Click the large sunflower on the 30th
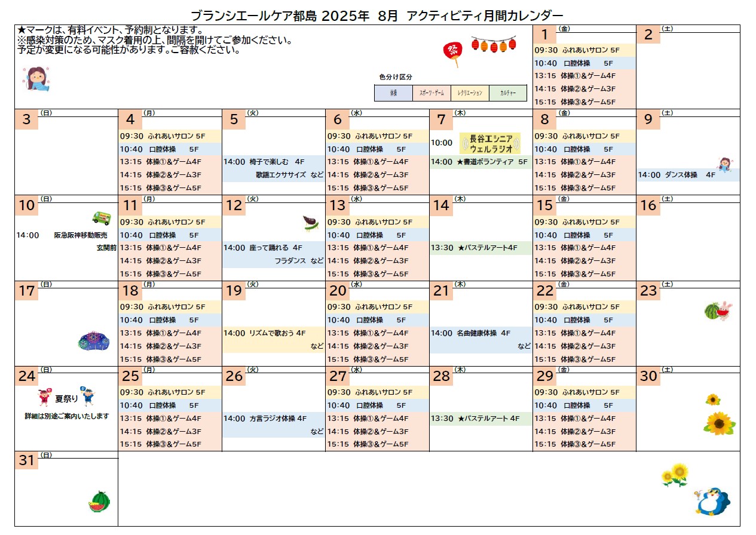The height and width of the screenshot is (535, 756). [719, 423]
